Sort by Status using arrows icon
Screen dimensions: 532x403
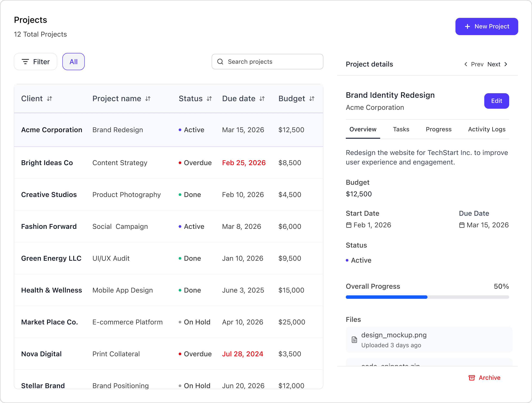click(209, 99)
